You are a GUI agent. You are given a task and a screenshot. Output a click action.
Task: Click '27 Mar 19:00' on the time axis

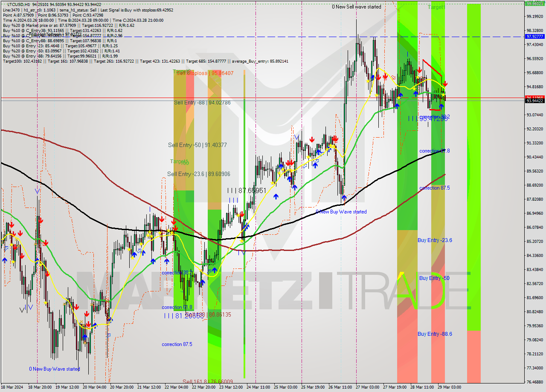pos(395,387)
